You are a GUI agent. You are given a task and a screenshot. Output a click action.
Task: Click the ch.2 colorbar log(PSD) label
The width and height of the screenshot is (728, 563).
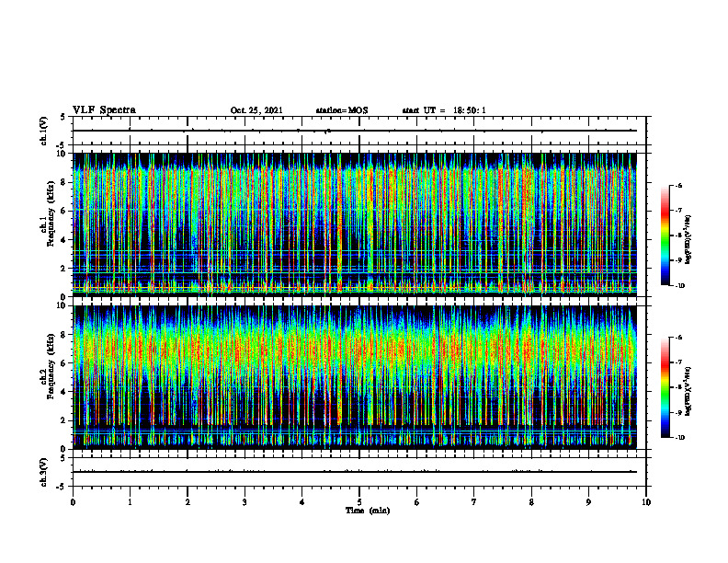click(x=688, y=392)
